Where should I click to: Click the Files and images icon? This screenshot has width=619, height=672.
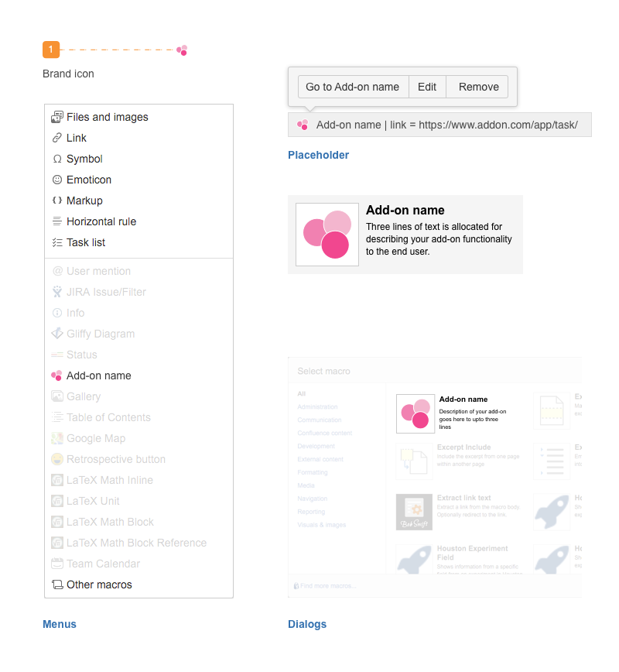[57, 117]
